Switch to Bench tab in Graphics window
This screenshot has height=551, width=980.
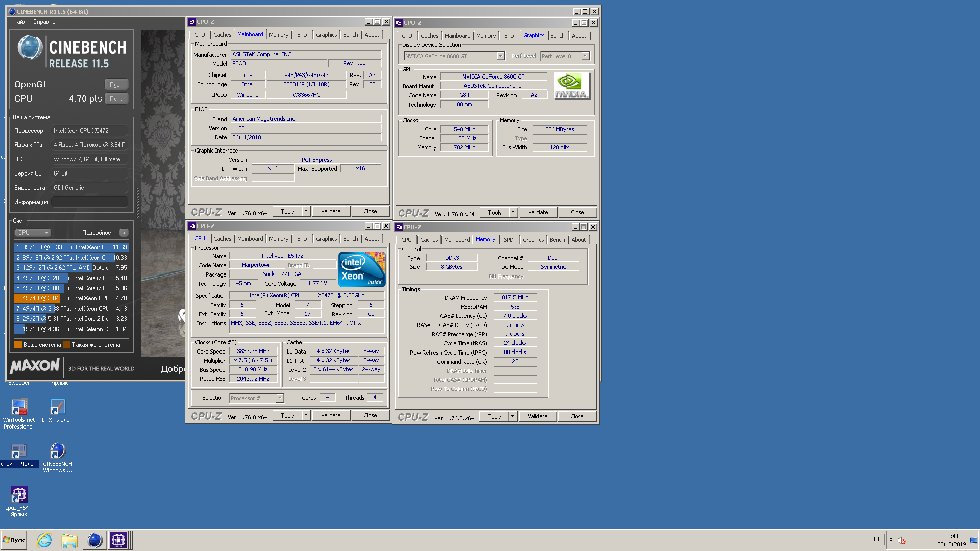click(557, 36)
